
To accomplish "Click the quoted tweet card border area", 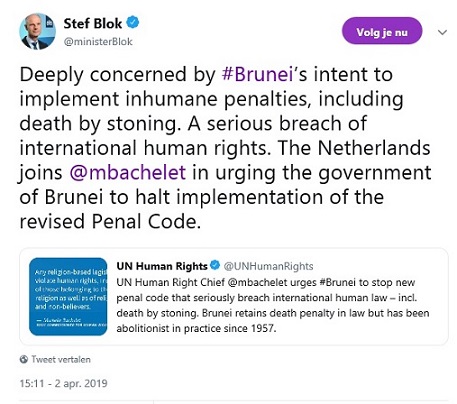I will 234,296.
